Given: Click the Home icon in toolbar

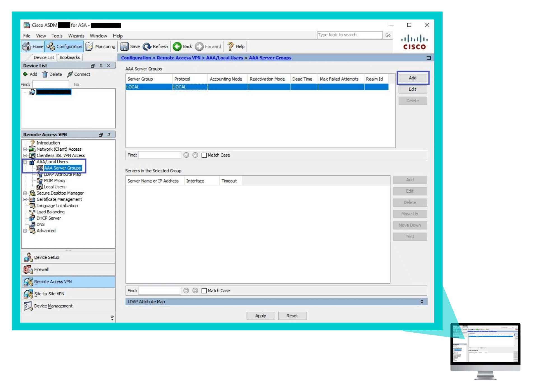Looking at the screenshot, I should (x=32, y=46).
